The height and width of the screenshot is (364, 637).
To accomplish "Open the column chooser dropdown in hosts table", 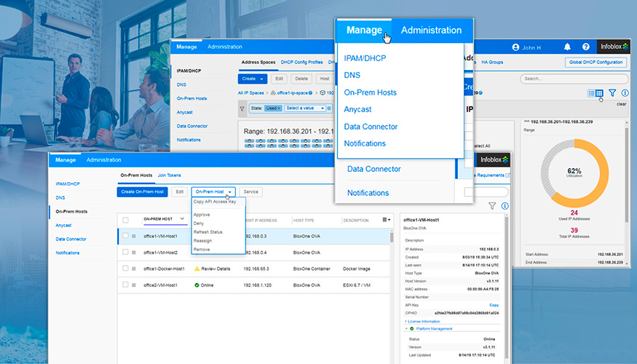I will coord(387,220).
